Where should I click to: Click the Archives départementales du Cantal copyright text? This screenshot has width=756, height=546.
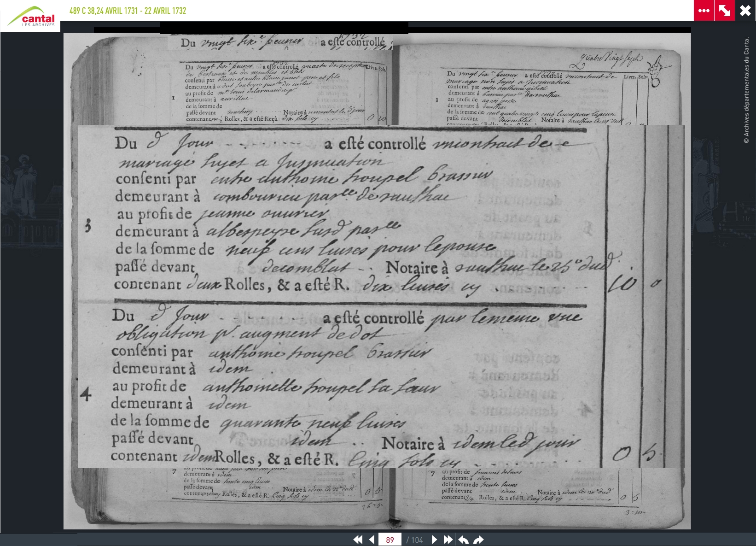point(746,90)
